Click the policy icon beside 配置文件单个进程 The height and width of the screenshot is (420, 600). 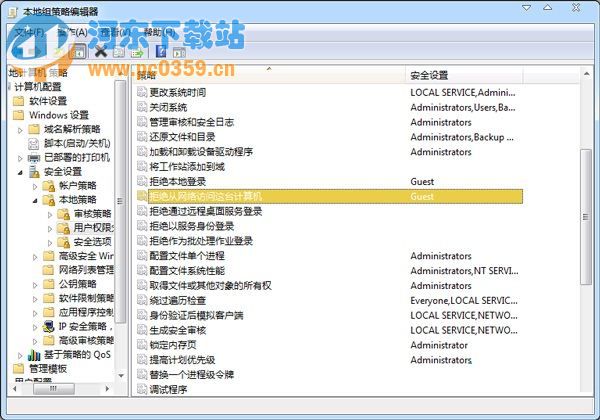pos(142,256)
